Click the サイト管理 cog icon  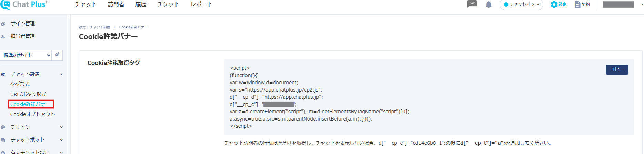click(x=3, y=24)
